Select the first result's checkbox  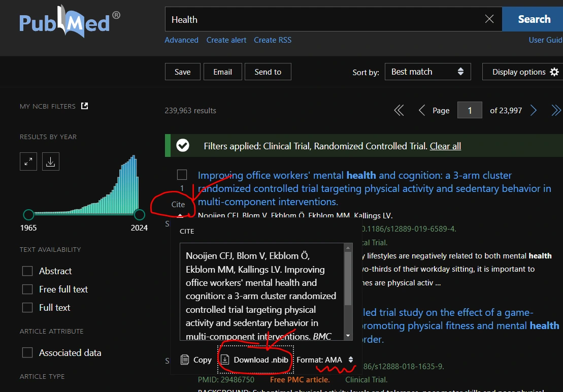[x=182, y=175]
